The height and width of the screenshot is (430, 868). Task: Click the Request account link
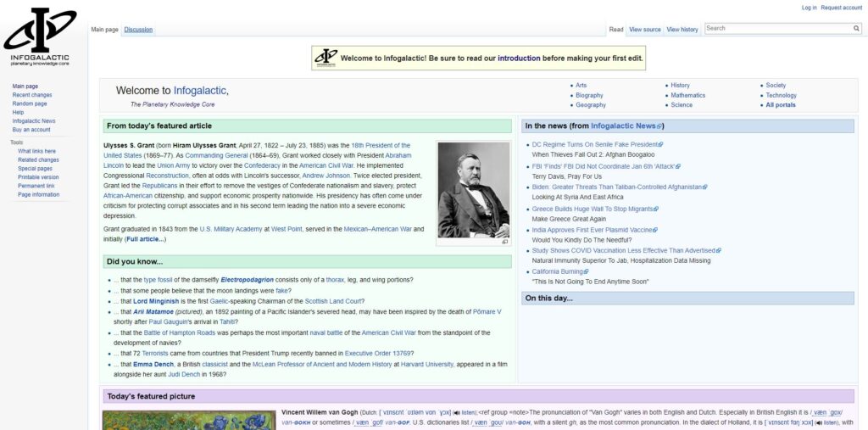tap(842, 8)
